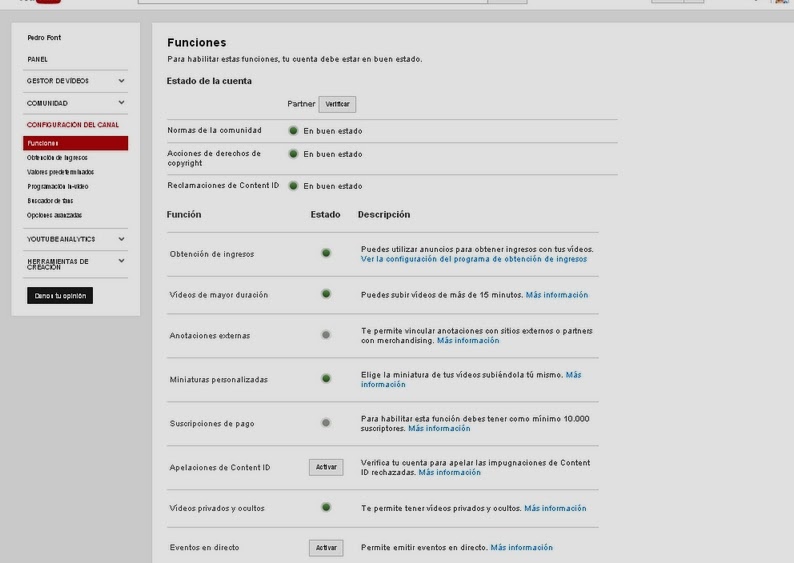Click the Reclamaciones de Content ID label

point(223,186)
